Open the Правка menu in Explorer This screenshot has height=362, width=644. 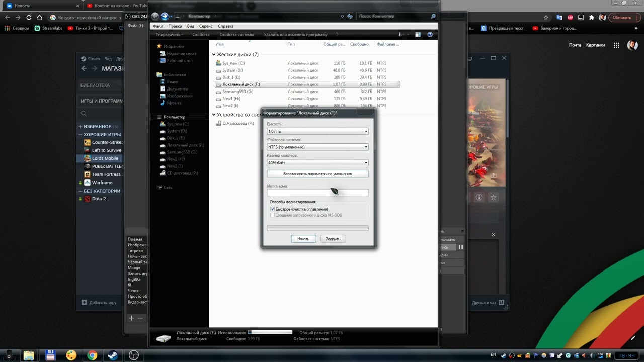coord(175,26)
